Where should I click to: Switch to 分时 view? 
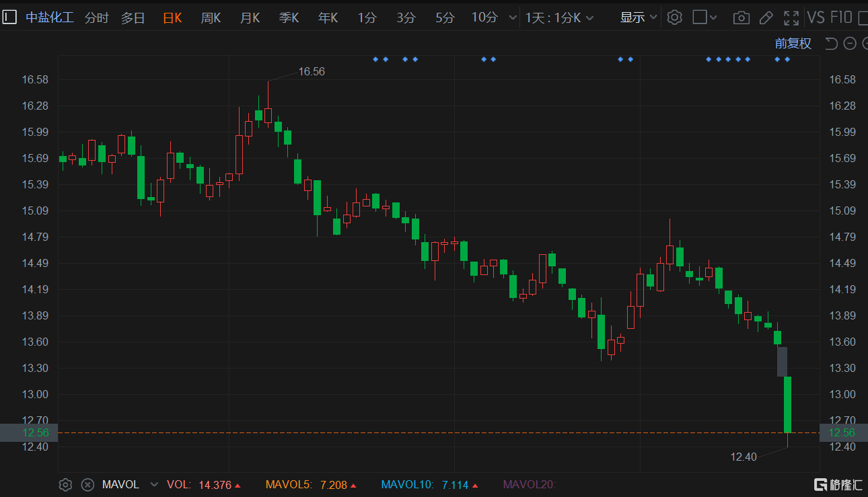coord(96,18)
